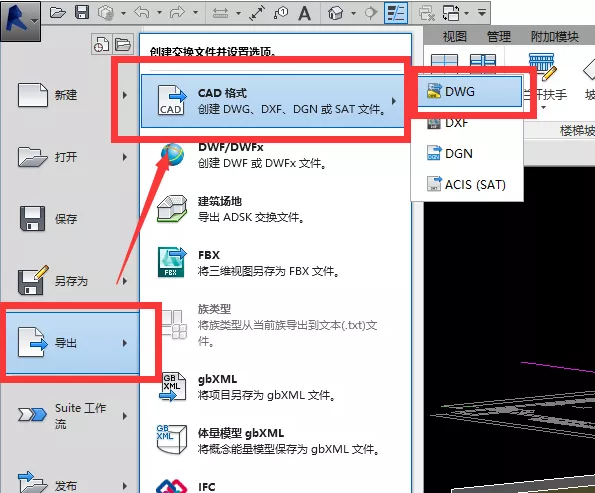595x493 pixels.
Task: Click the Section tool icon
Action: click(371, 14)
